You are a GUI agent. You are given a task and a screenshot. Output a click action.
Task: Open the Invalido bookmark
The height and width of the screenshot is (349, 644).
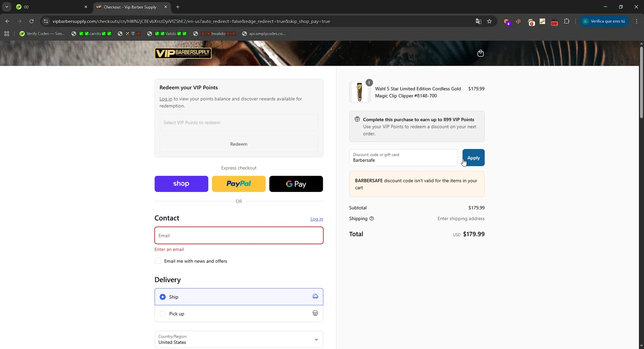click(x=214, y=33)
